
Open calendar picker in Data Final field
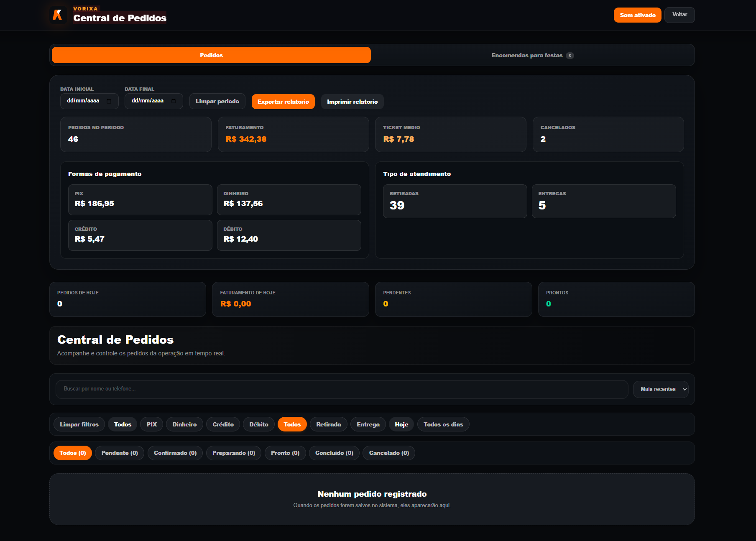pyautogui.click(x=174, y=101)
